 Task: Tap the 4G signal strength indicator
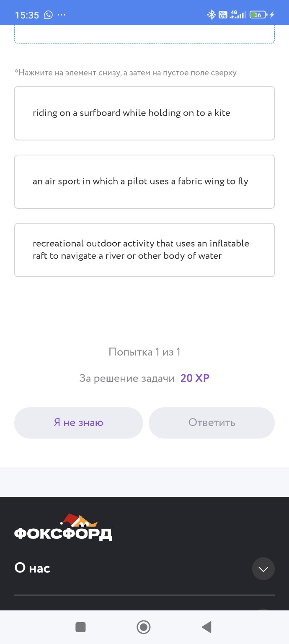click(237, 15)
